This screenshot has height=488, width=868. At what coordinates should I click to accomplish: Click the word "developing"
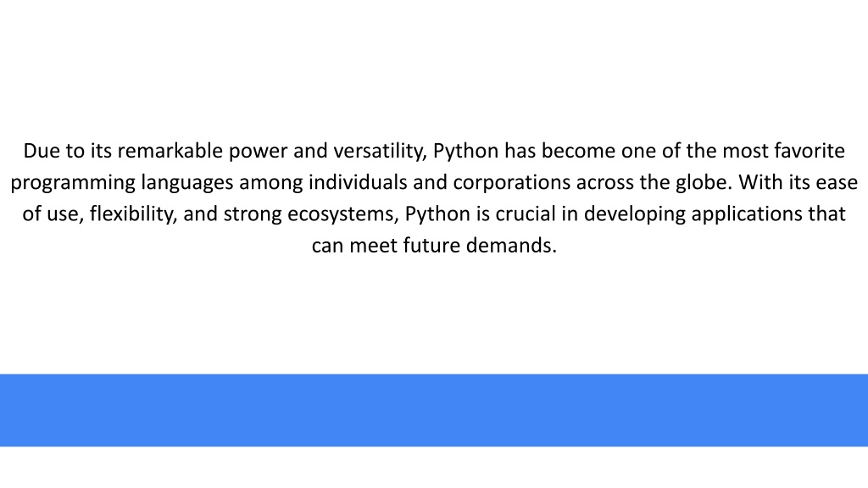click(x=634, y=214)
